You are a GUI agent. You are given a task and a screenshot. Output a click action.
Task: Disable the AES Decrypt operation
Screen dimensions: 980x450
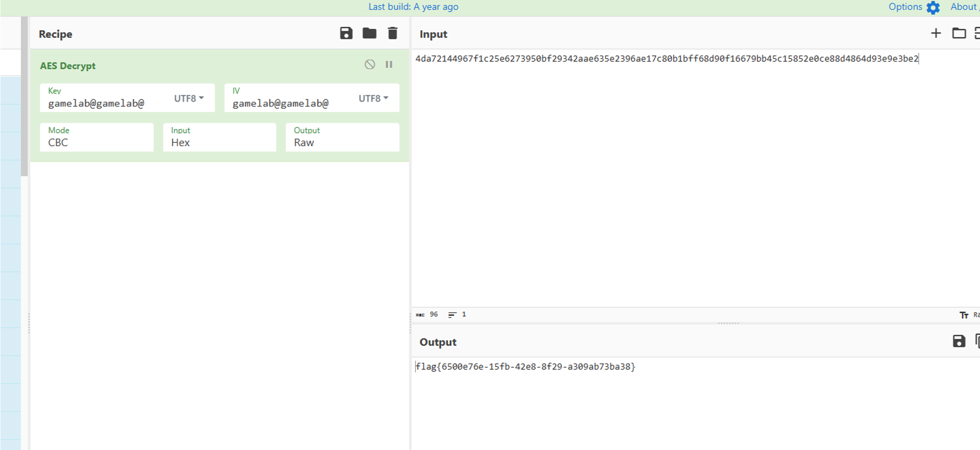pos(370,64)
